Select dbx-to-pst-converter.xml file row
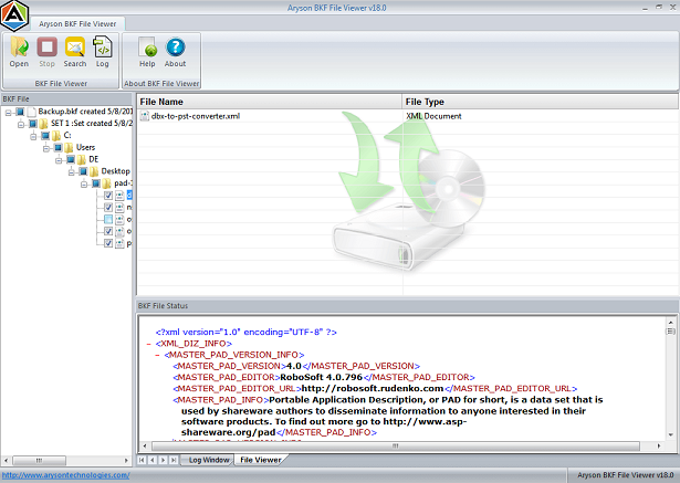Screen dimensions: 680x483 (x=408, y=116)
